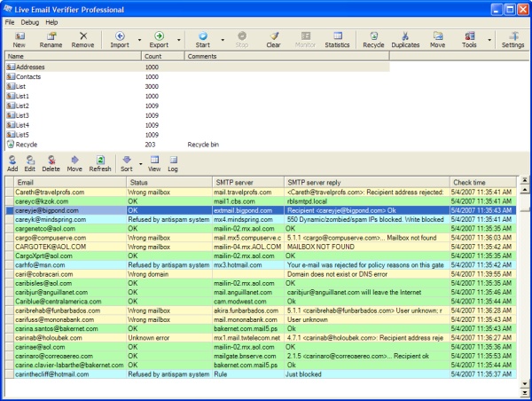
Task: Open the Tools toolbar icon
Action: click(x=469, y=40)
